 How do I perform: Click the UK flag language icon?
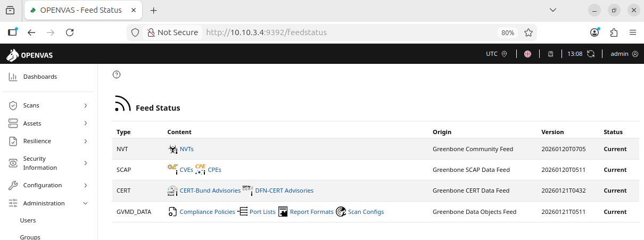point(527,54)
